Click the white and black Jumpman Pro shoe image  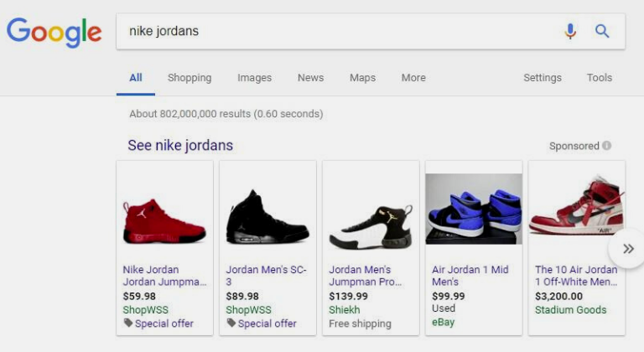[370, 226]
